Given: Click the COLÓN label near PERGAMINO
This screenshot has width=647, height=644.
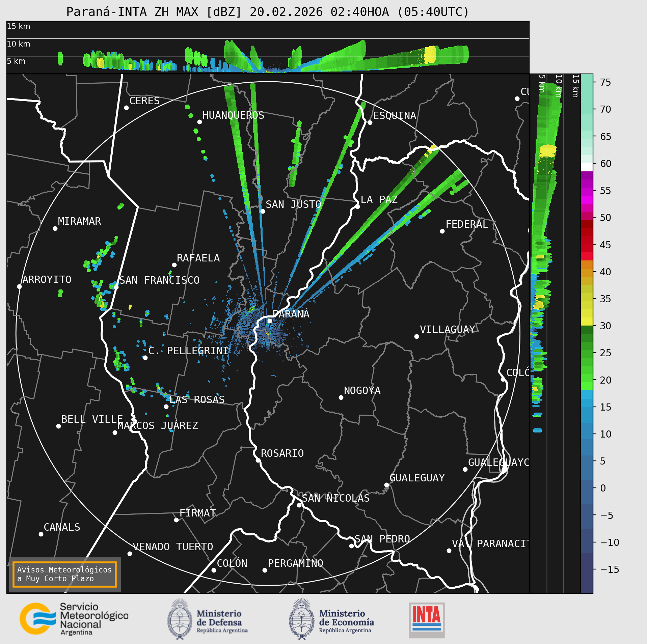Looking at the screenshot, I should tap(232, 563).
